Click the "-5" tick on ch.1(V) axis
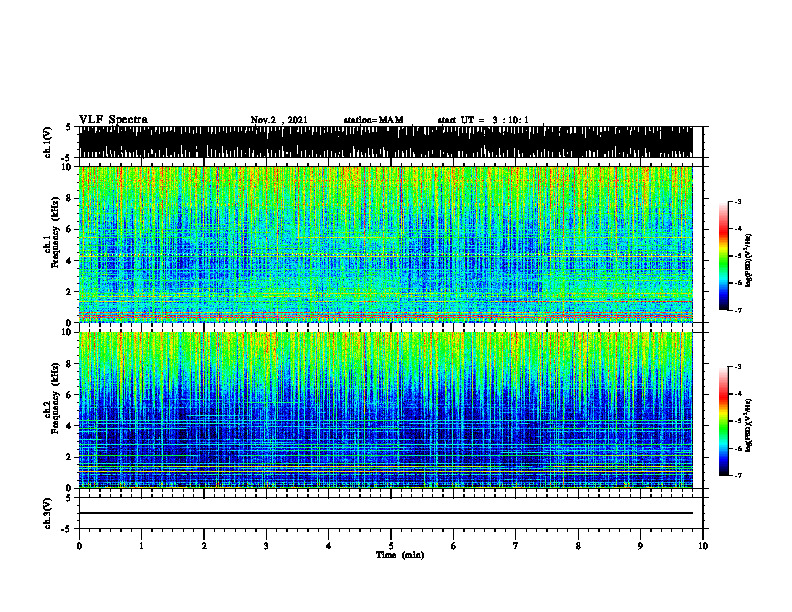Viewport: 792px width, 612px height. [x=67, y=158]
